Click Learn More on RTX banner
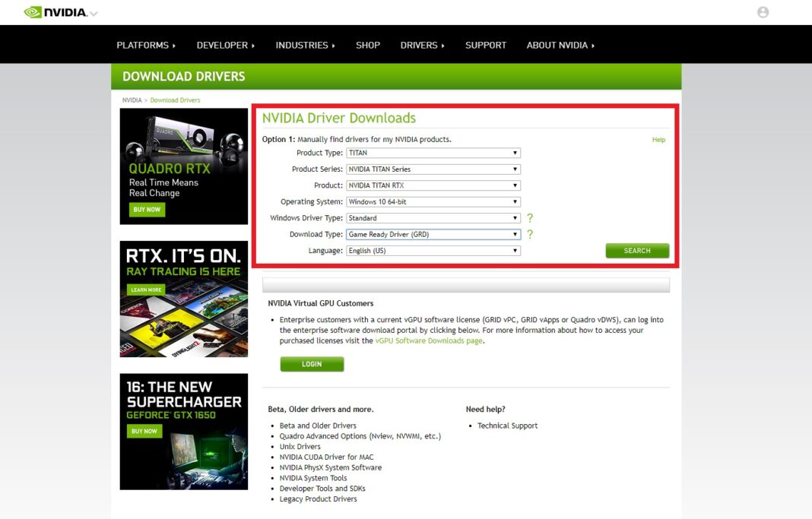 (146, 290)
